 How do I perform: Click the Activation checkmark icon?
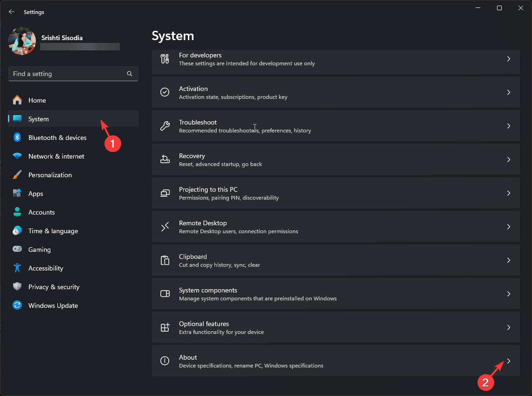pyautogui.click(x=165, y=92)
